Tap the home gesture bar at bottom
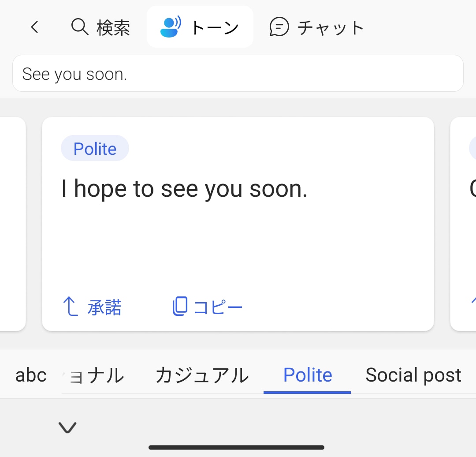 [x=237, y=447]
